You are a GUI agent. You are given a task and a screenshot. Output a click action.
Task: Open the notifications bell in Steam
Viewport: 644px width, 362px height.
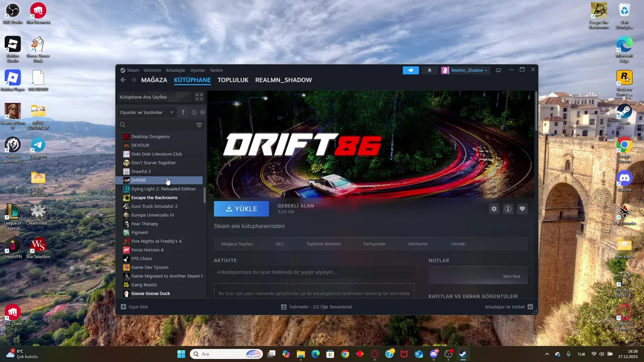tap(429, 70)
